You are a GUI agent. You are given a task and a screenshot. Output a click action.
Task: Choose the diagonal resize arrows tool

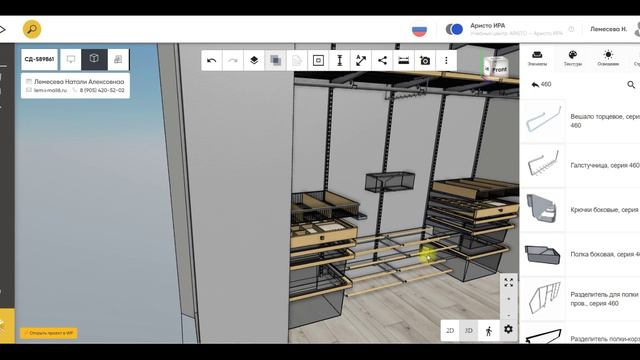tap(361, 61)
